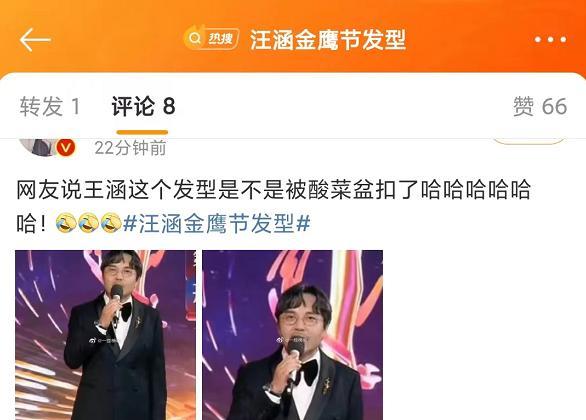This screenshot has height=420, width=586.
Task: Open the #汪涵金鹰节发型# hashtag link
Action: point(217,223)
